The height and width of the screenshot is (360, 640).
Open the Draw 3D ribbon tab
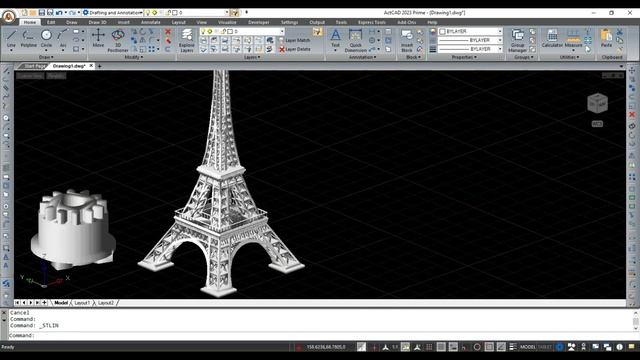pos(97,22)
